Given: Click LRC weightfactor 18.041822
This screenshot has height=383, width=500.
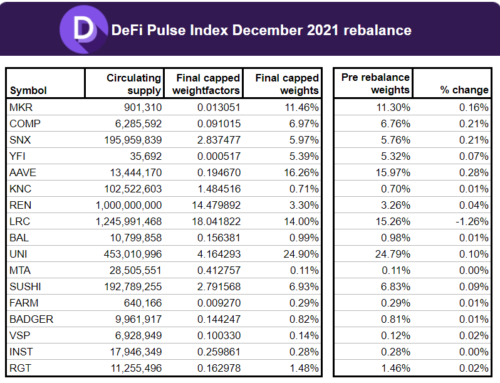Looking at the screenshot, I should pos(216,221).
